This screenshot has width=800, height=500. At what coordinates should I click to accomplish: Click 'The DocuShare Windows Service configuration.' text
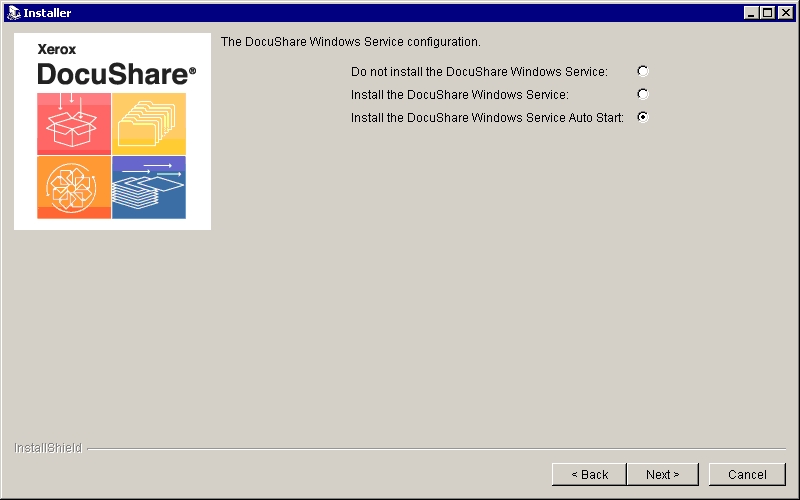351,42
